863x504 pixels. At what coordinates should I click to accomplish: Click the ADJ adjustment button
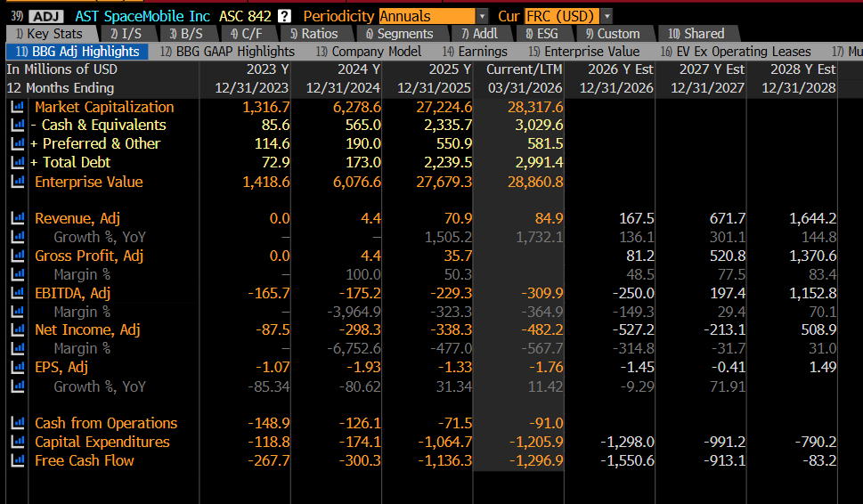tap(46, 17)
